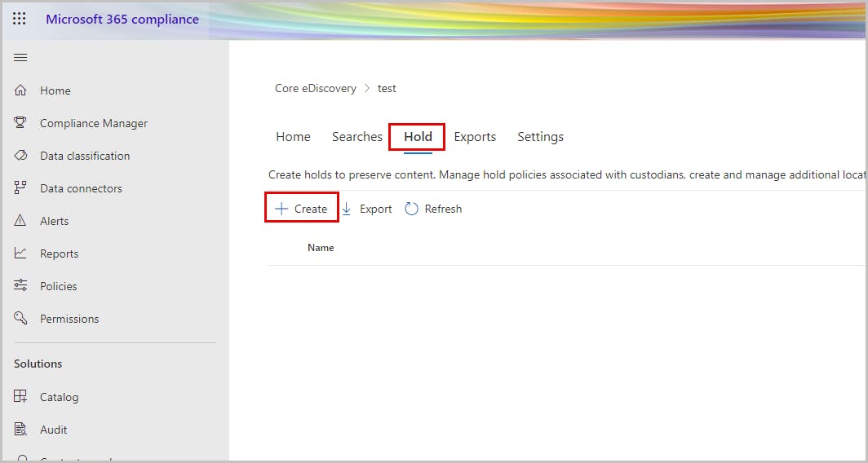Image resolution: width=868 pixels, height=463 pixels.
Task: Export the hold list
Action: pos(366,209)
